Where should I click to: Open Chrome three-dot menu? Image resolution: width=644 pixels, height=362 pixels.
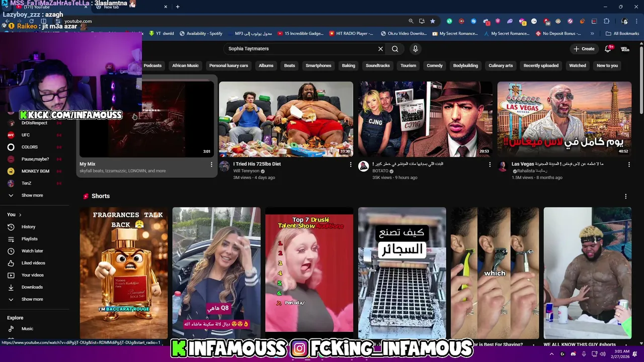point(636,21)
